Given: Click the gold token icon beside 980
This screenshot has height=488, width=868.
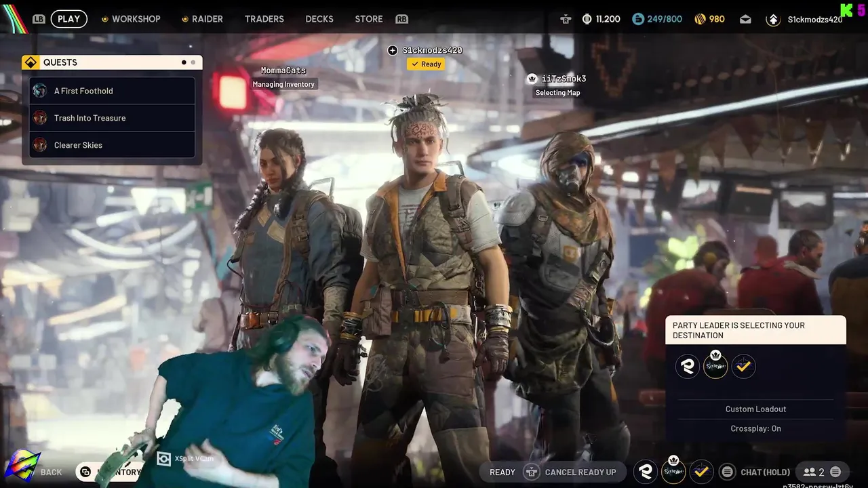Looking at the screenshot, I should pyautogui.click(x=701, y=19).
